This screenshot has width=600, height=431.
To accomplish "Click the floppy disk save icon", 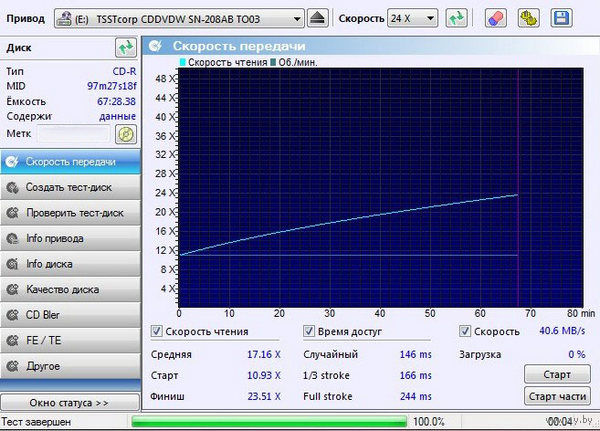I will click(561, 18).
